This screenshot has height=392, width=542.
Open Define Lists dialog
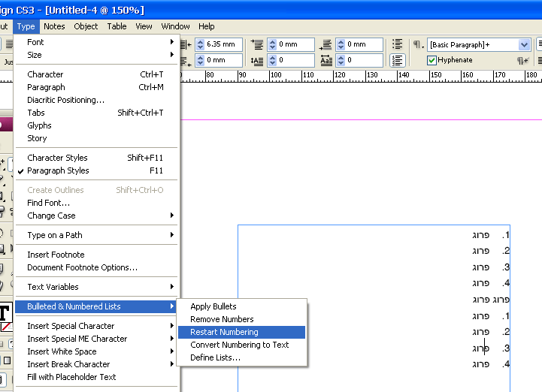241,357
